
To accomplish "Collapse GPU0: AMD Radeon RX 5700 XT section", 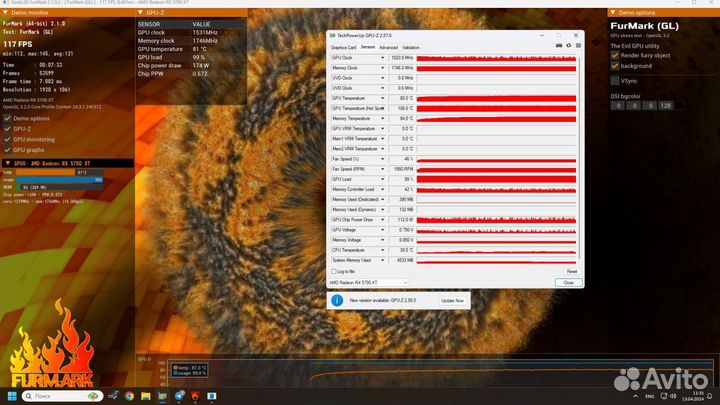I will (8, 163).
